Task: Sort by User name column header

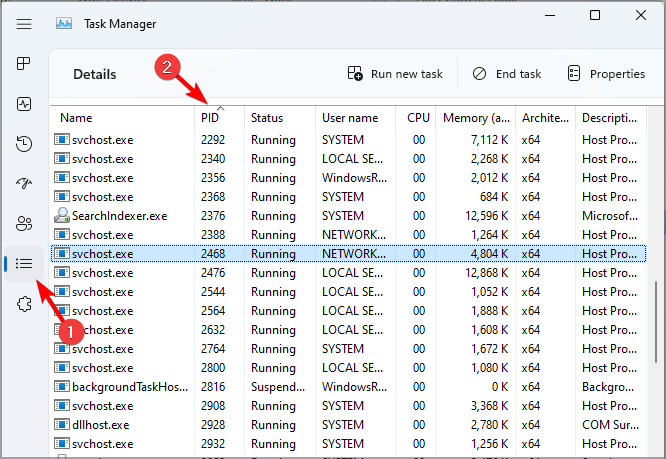Action: [356, 118]
